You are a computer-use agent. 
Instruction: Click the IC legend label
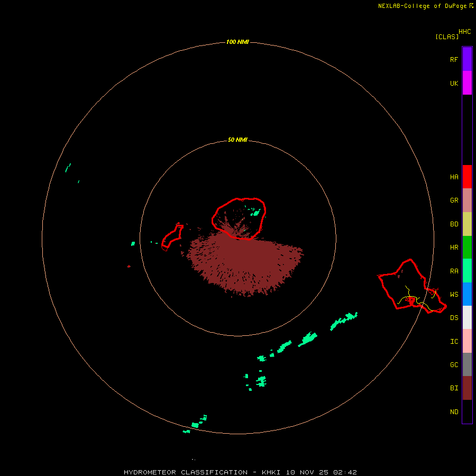(x=454, y=342)
